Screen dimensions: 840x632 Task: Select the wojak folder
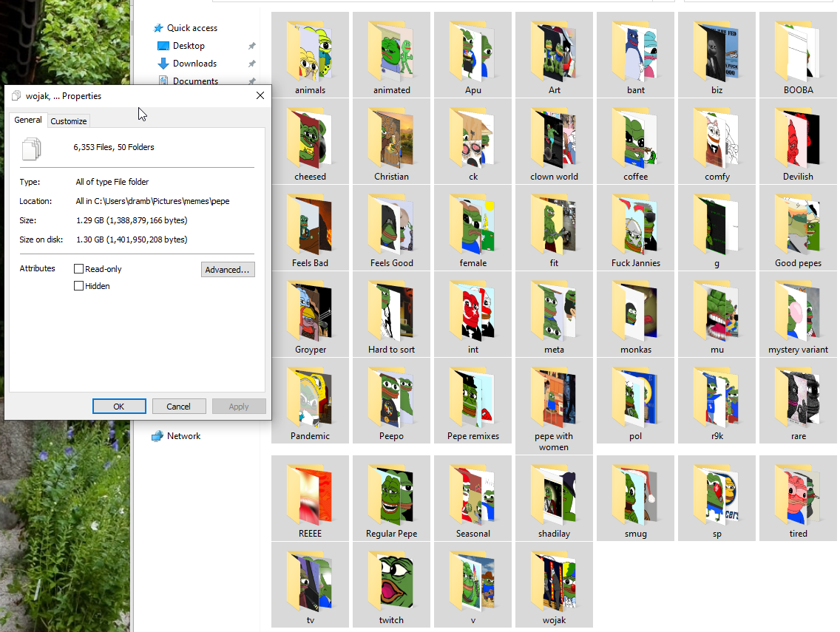click(x=554, y=585)
